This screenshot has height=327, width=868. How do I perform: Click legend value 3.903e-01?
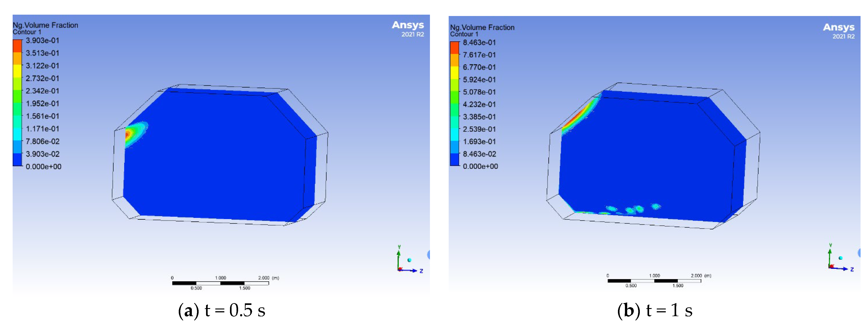42,40
